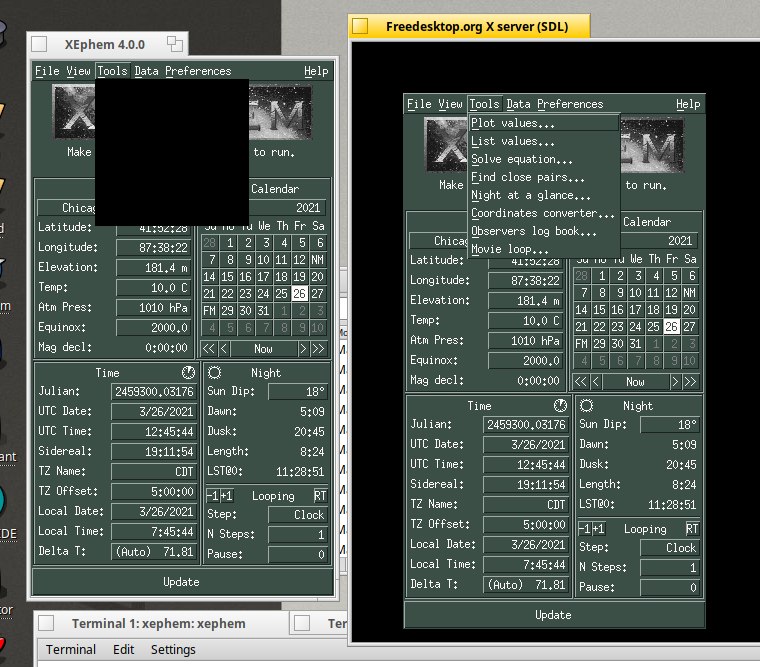Click calendar Now button in XEphem 4.0.0 window
The height and width of the screenshot is (667, 760).
click(x=264, y=349)
